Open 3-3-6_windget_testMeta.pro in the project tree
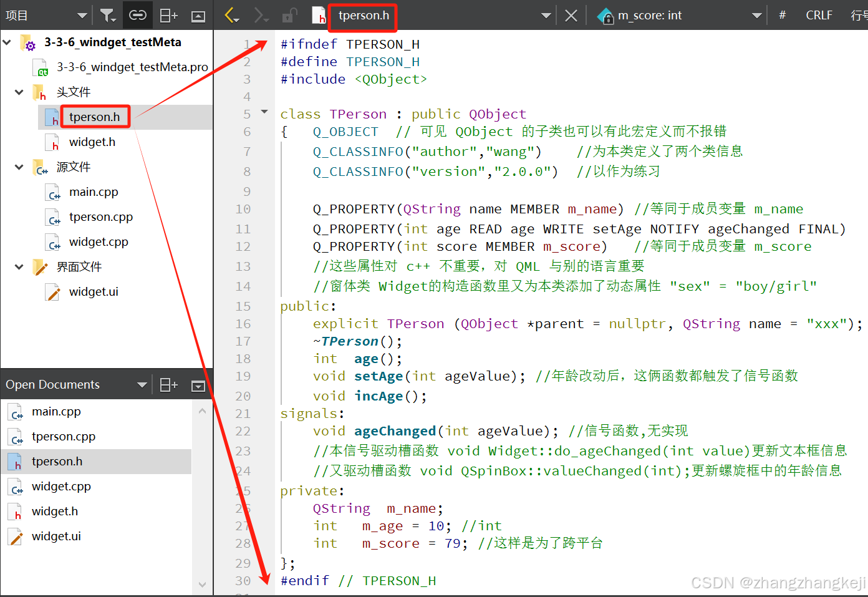 [x=132, y=67]
